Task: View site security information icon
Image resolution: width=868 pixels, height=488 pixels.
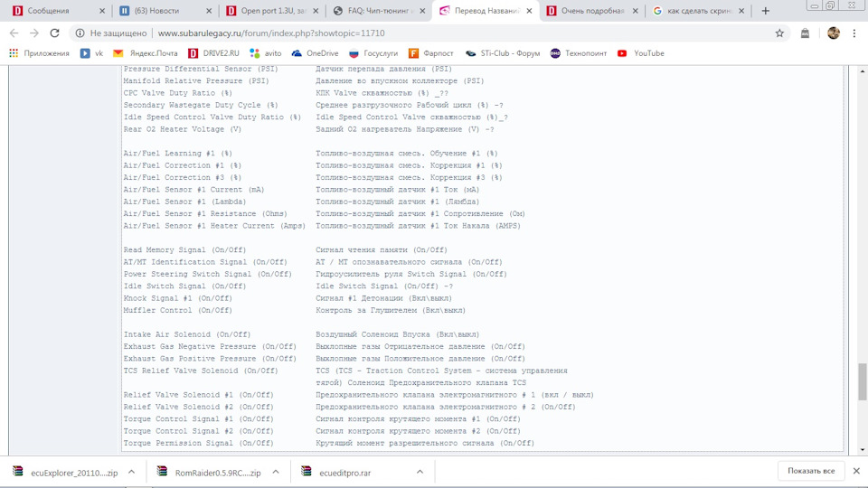Action: tap(80, 33)
